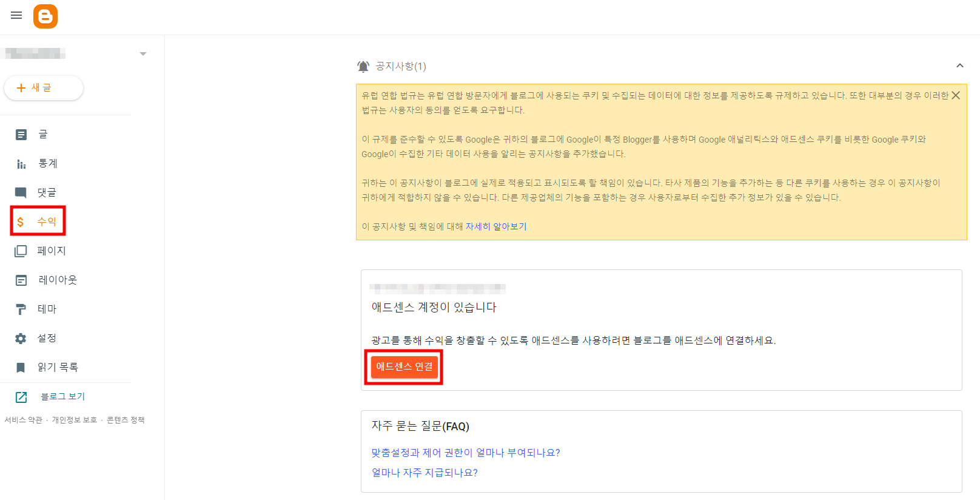Create a new post with 새 글
The image size is (980, 500).
point(44,88)
